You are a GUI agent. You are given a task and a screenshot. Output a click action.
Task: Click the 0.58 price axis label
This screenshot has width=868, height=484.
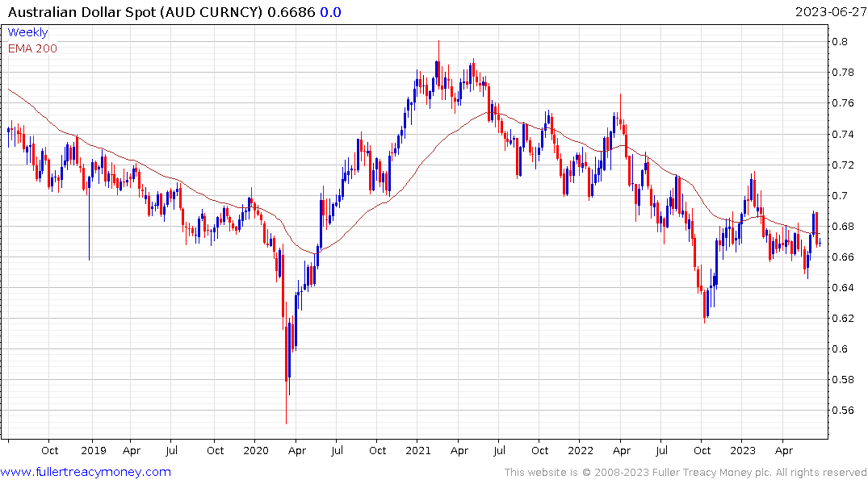coord(842,379)
